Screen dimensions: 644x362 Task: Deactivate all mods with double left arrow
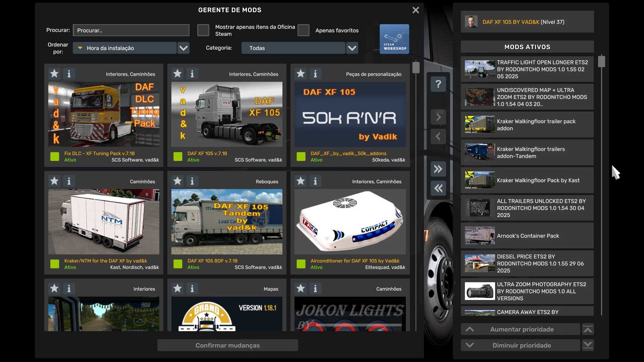(x=438, y=188)
